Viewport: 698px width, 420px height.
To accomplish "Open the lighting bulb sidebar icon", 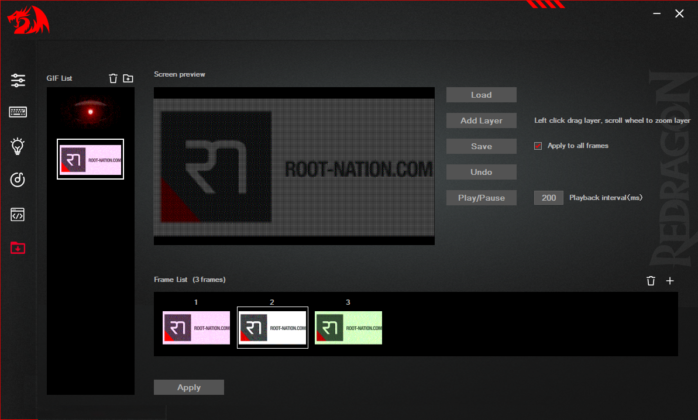I will coord(17,146).
